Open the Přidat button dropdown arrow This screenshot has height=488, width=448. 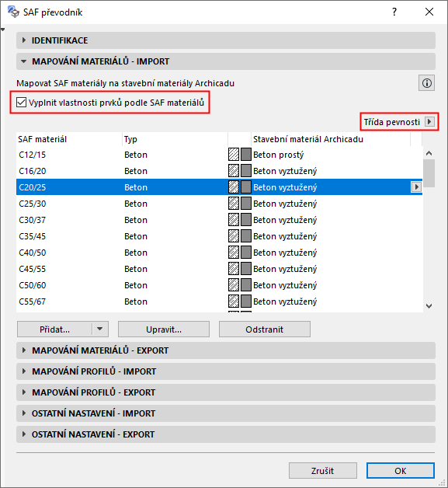100,329
